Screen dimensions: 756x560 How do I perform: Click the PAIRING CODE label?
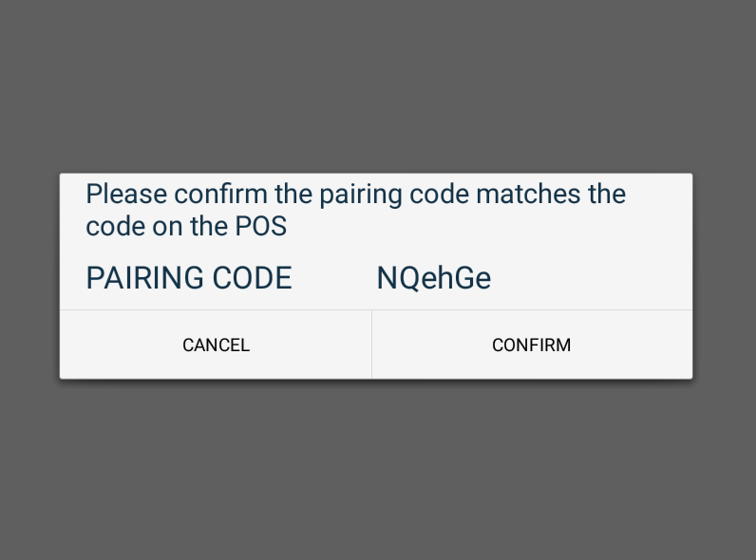pos(189,278)
